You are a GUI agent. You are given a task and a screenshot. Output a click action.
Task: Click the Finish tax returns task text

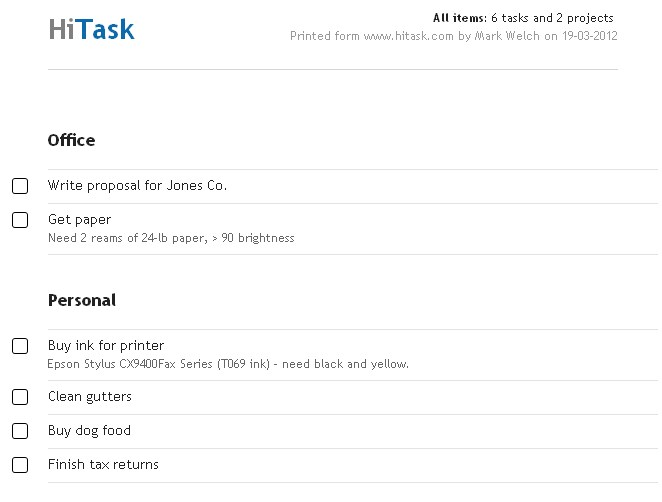103,464
